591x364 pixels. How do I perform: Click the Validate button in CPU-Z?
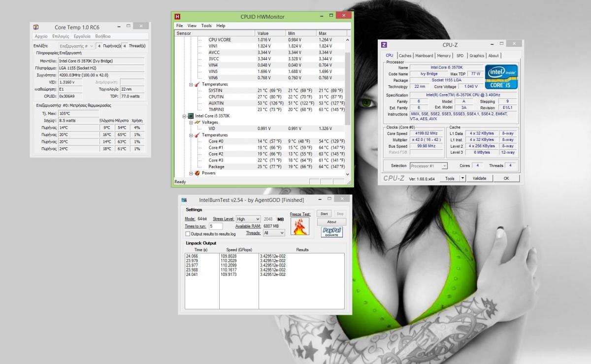pyautogui.click(x=479, y=178)
